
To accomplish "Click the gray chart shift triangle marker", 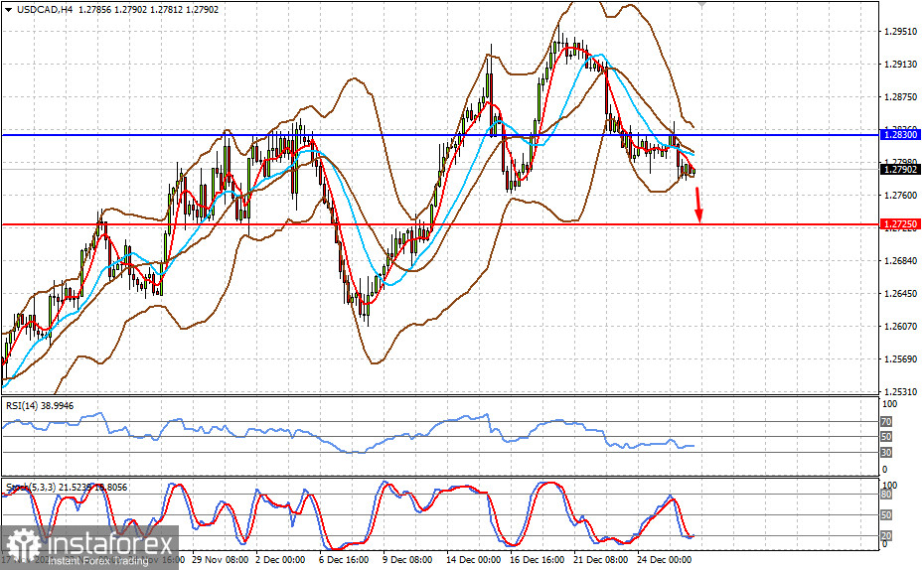I will (703, 5).
